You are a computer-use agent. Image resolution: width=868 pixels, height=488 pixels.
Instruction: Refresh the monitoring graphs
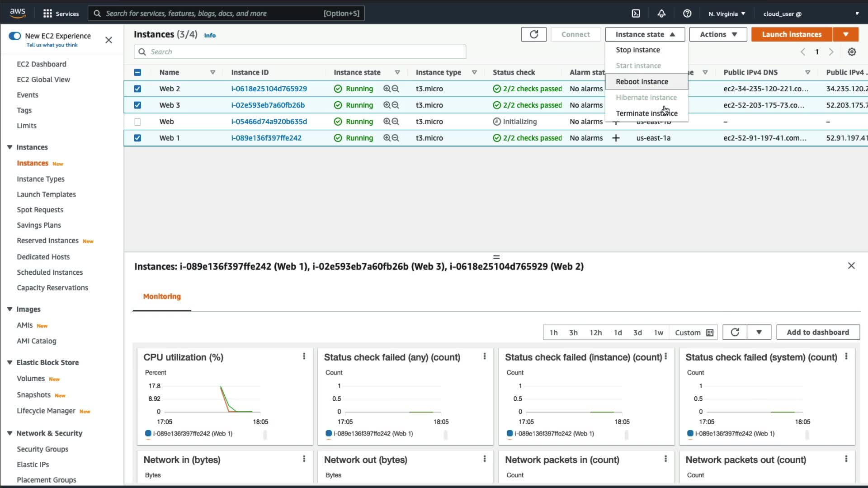tap(735, 333)
